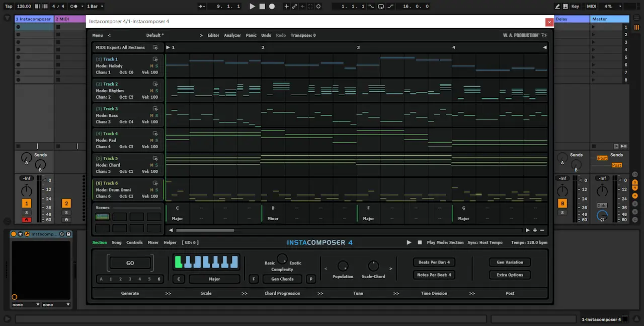Image resolution: width=644 pixels, height=326 pixels.
Task: Click the first scene thumbnail in Scenes
Action: 102,217
